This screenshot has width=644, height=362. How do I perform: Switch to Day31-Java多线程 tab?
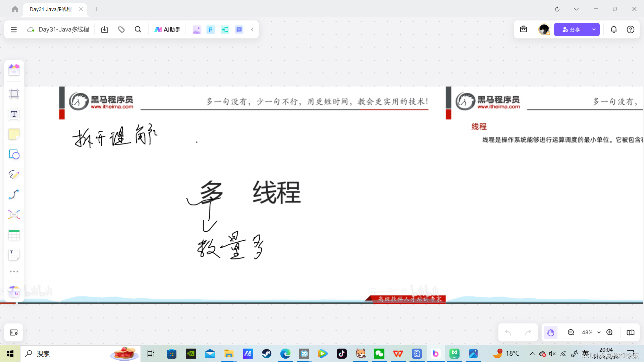[51, 9]
